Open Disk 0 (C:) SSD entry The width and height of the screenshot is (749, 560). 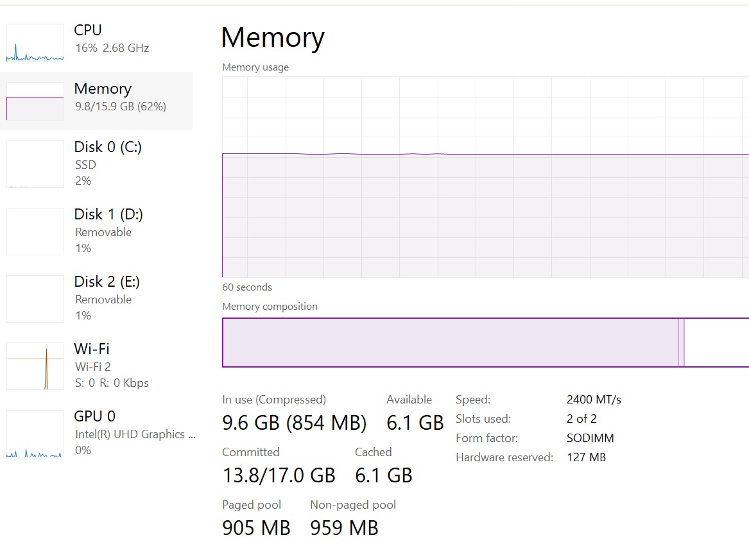click(96, 164)
